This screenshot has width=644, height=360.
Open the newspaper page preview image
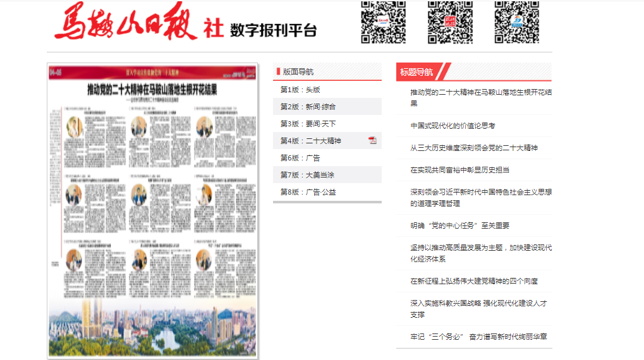[x=152, y=210]
